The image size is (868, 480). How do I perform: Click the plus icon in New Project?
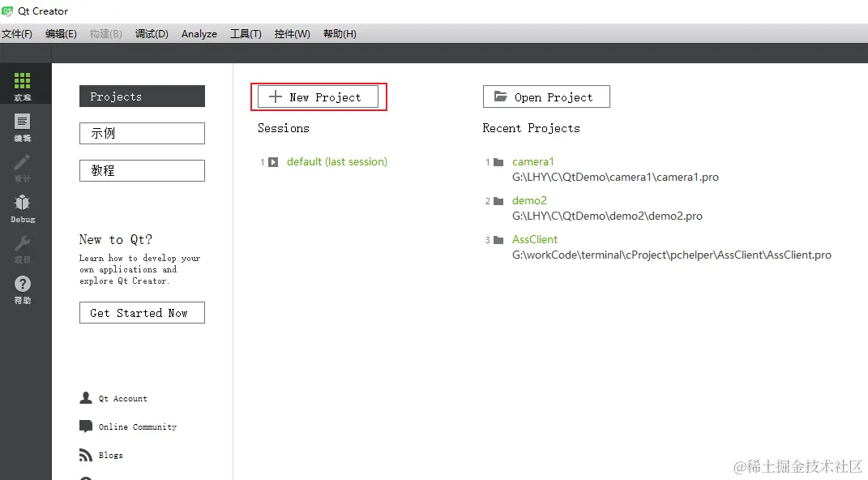(x=275, y=96)
